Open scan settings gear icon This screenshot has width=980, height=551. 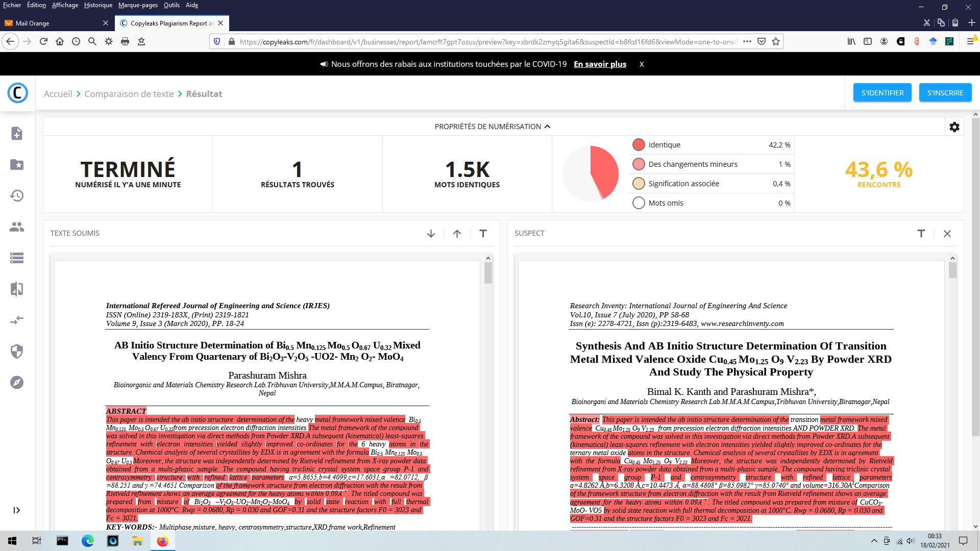click(954, 127)
